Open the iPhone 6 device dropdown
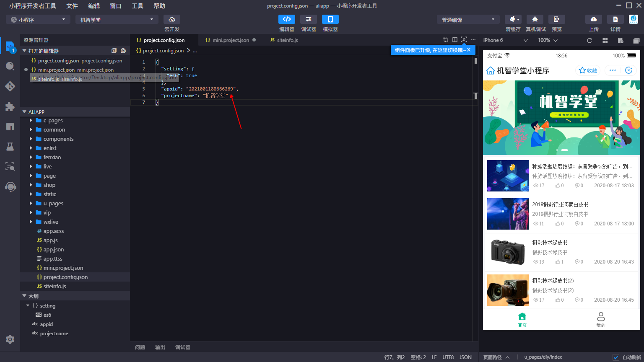The width and height of the screenshot is (644, 362). click(x=505, y=40)
